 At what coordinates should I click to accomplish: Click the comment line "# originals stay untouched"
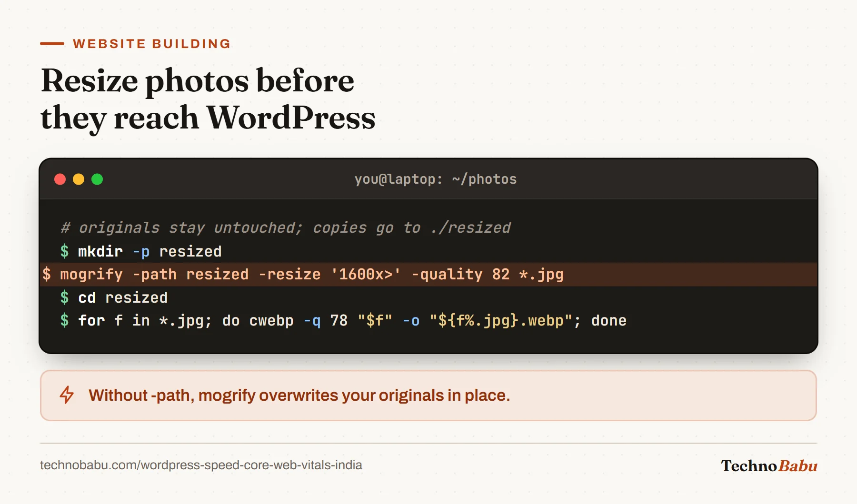click(286, 227)
